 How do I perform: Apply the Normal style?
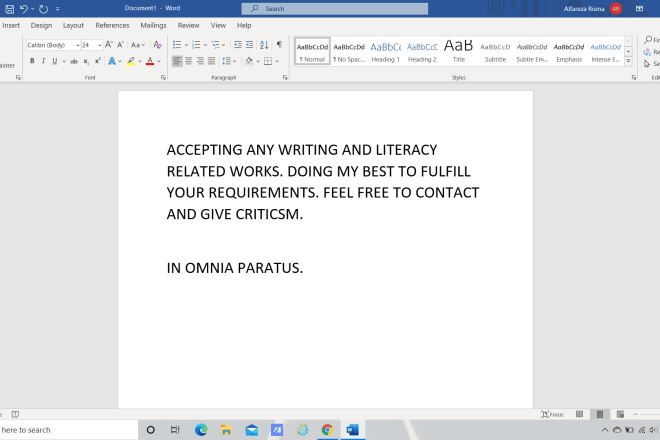pyautogui.click(x=312, y=51)
